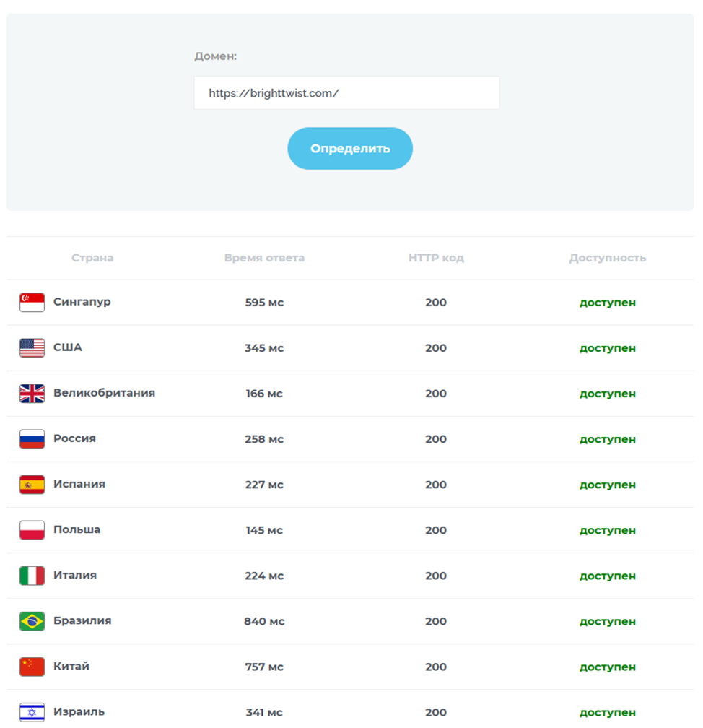
Task: Click the Israel flag icon
Action: (32, 712)
